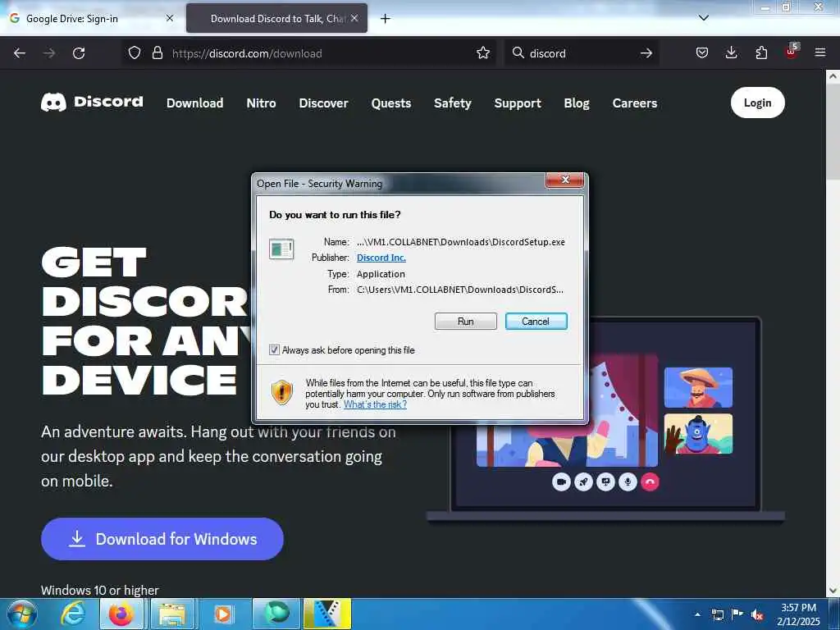Open the Blog nav item
This screenshot has width=840, height=630.
point(577,103)
